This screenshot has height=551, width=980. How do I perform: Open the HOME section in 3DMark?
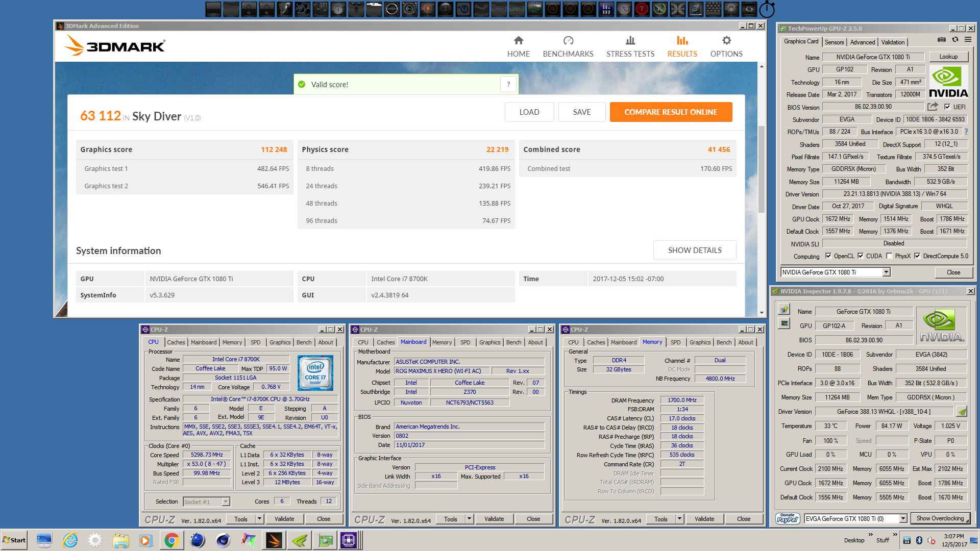[518, 46]
